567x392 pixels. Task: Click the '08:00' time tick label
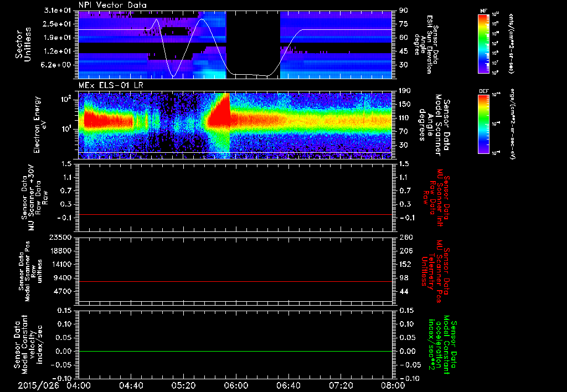point(393,385)
